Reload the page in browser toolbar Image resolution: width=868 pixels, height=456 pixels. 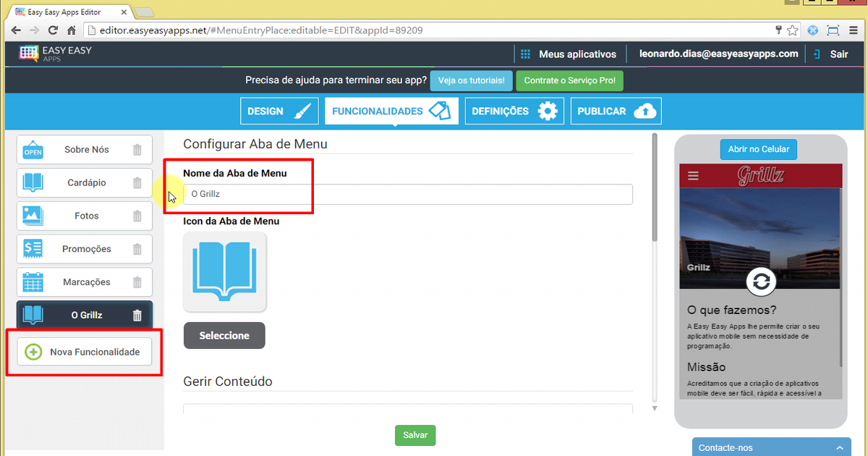tap(53, 30)
